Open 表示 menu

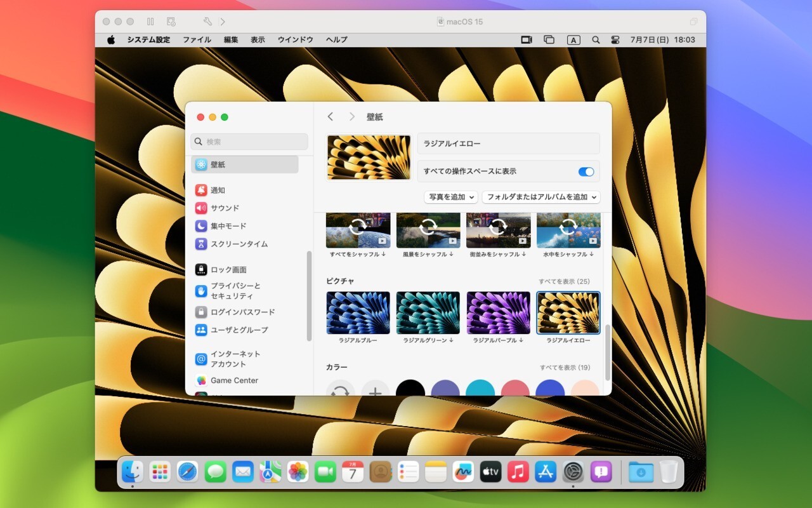[258, 39]
